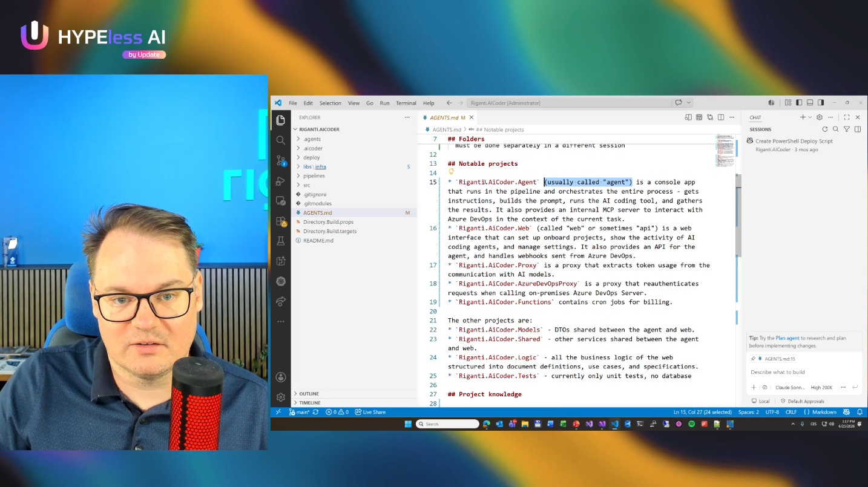Expand the .agents folder
868x487 pixels.
[x=354, y=139]
